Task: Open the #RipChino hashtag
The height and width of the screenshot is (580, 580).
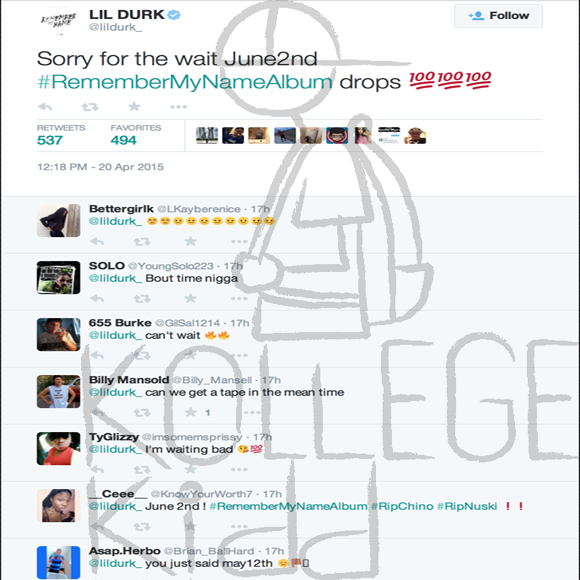Action: [402, 506]
